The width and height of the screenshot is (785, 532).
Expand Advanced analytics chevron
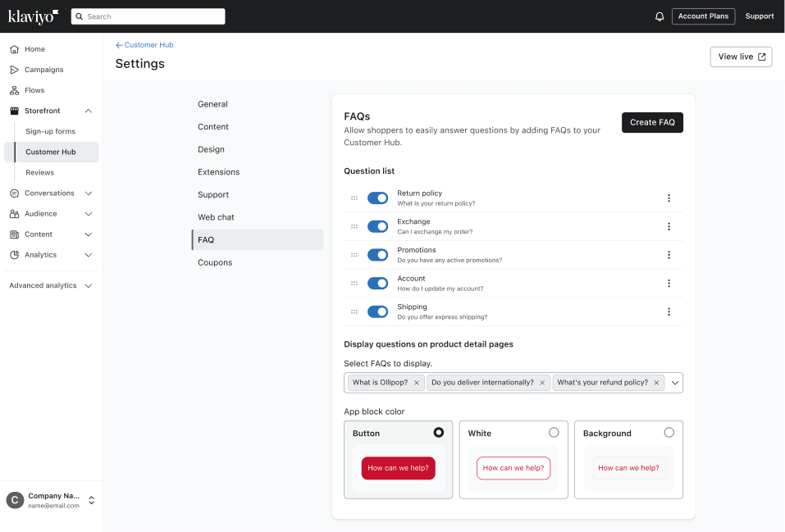pos(89,286)
